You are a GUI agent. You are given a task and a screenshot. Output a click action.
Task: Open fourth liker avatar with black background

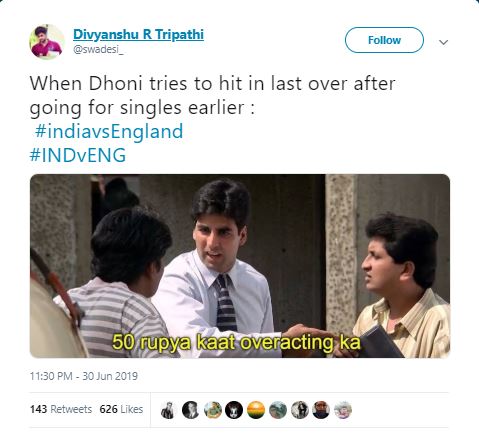coord(234,410)
